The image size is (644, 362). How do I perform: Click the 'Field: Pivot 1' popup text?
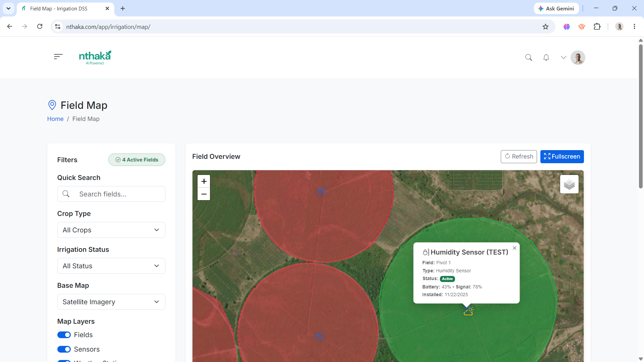click(x=436, y=263)
